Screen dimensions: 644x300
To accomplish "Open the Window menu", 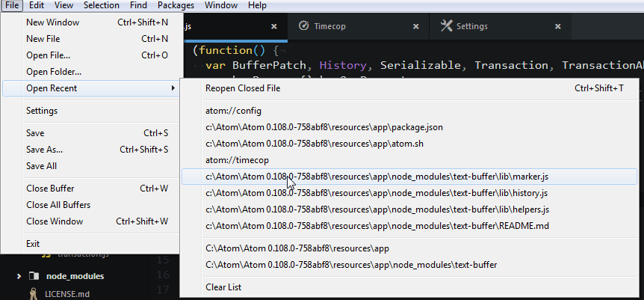I will coord(221,5).
